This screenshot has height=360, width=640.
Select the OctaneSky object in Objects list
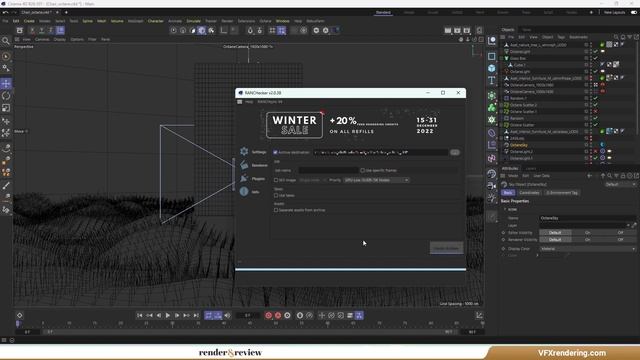519,145
